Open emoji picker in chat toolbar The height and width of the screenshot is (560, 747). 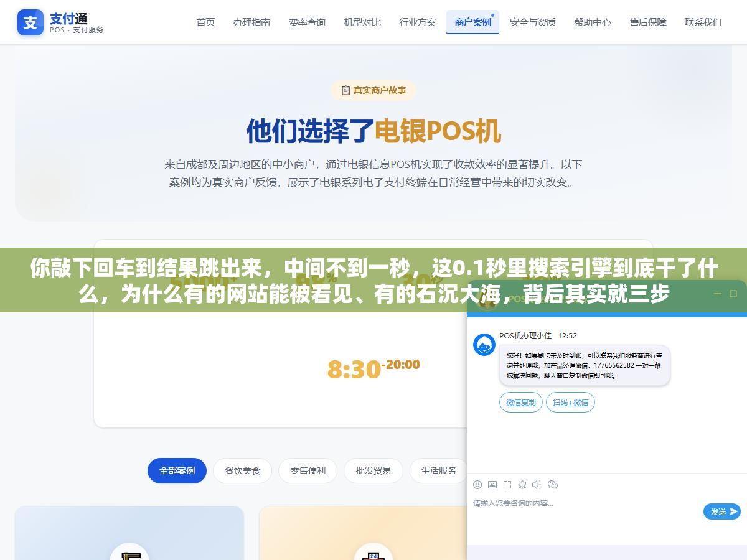pos(477,485)
